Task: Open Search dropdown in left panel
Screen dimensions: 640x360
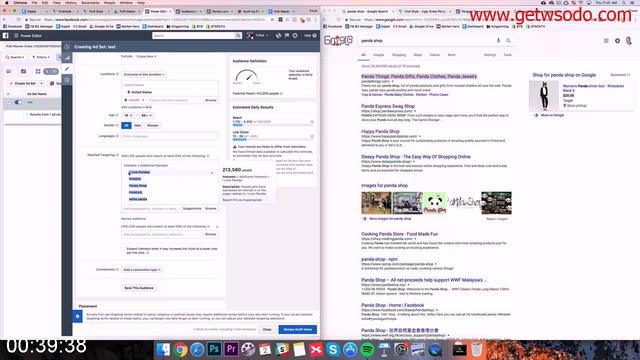Action: (15, 57)
